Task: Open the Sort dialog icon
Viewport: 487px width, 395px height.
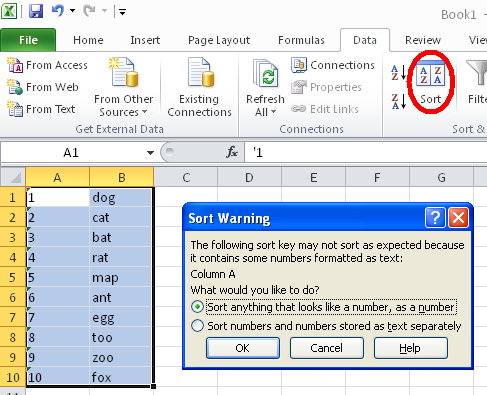Action: pos(430,75)
